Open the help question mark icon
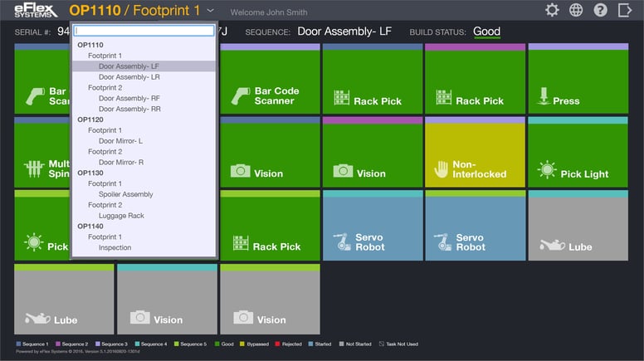Viewport: 644px width, 361px height. point(600,10)
